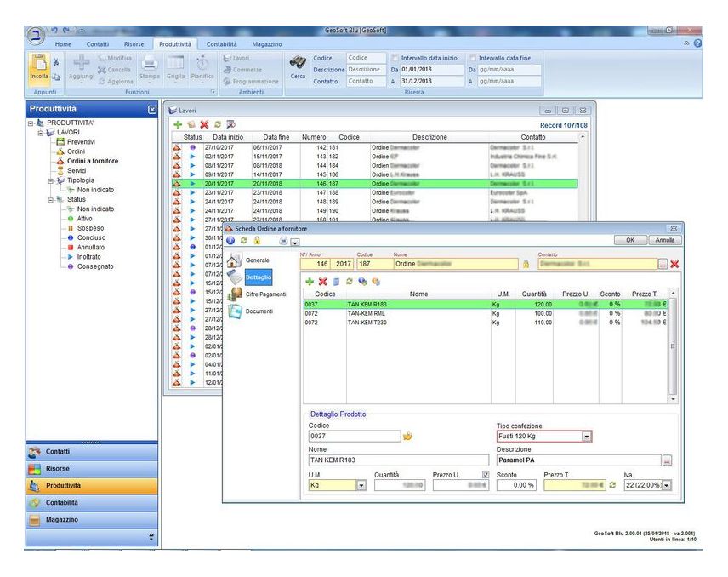Toggle the checkbox next to Prezzo U.
728x577 pixels.
pyautogui.click(x=485, y=475)
